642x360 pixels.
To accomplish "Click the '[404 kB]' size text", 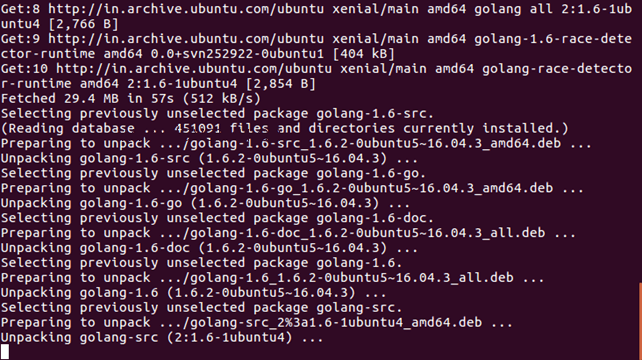I will pyautogui.click(x=363, y=54).
